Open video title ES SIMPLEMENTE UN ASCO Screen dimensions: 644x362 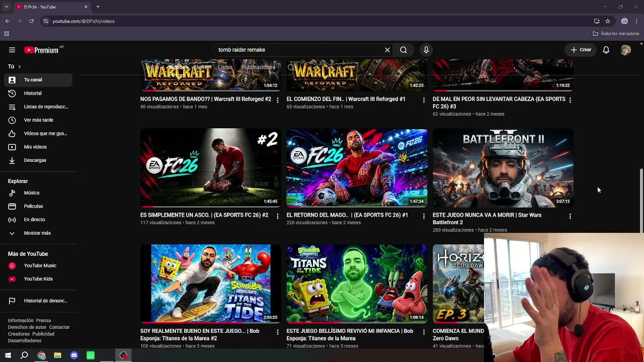tap(204, 215)
